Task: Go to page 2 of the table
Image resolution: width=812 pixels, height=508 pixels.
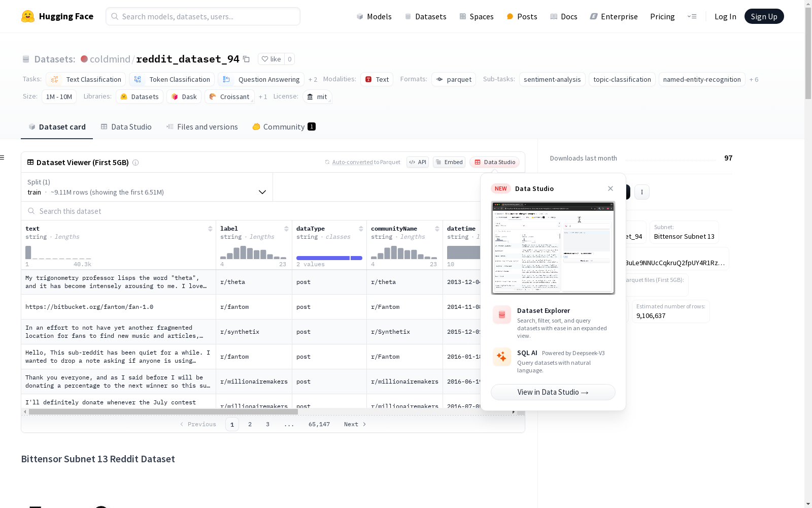Action: [x=250, y=424]
